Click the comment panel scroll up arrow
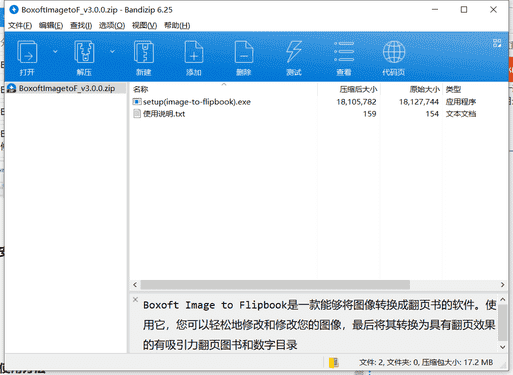This screenshot has height=375, width=513. tap(503, 299)
